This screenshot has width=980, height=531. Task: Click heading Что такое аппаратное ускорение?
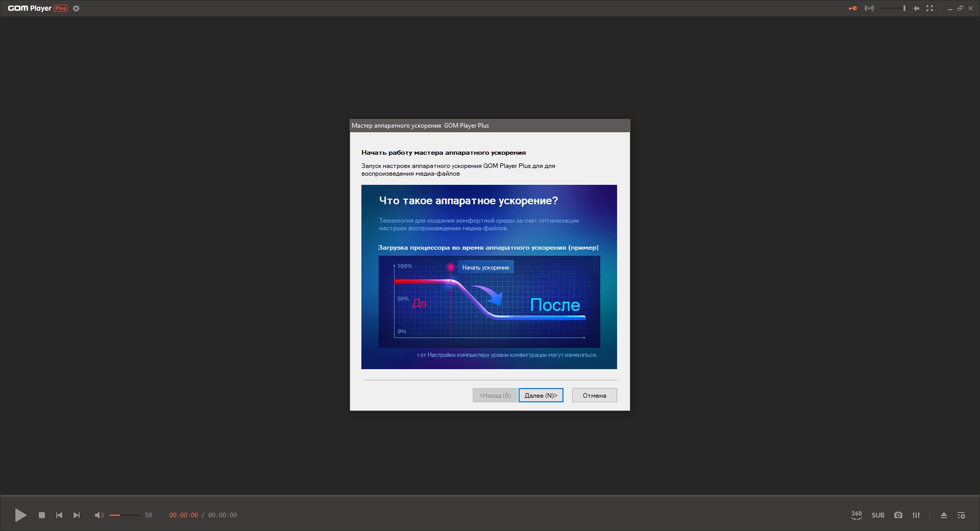point(469,201)
